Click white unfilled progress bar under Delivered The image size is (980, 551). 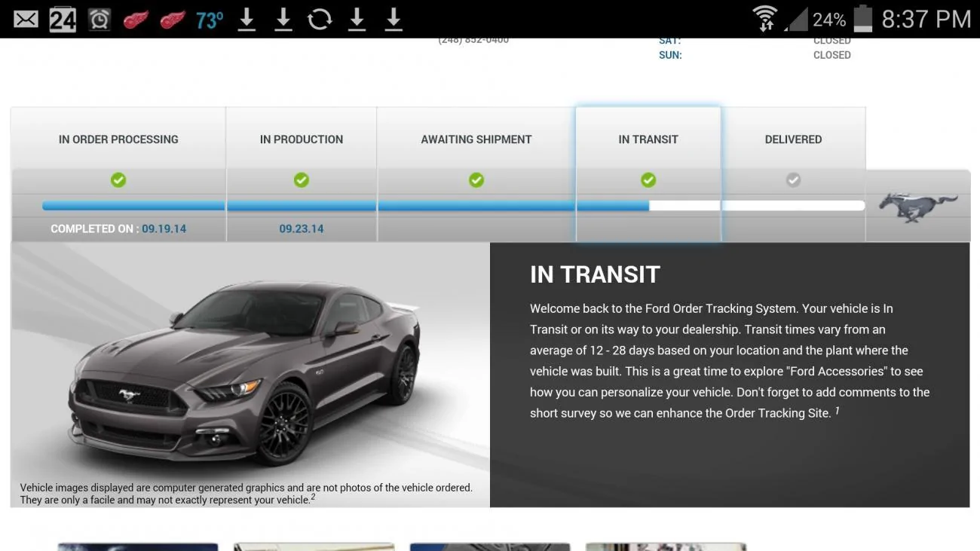(x=793, y=206)
